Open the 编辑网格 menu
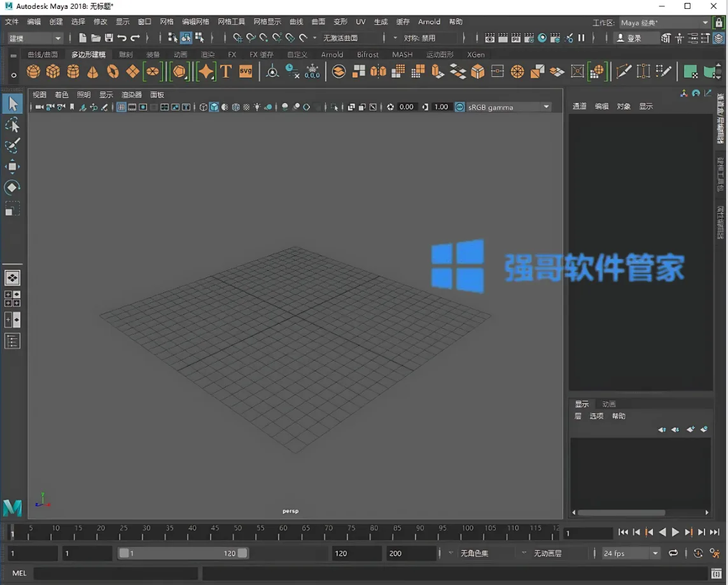 pyautogui.click(x=195, y=22)
